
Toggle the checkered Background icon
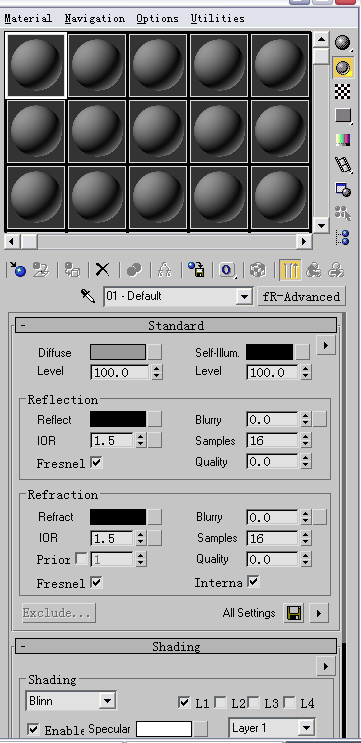(343, 91)
